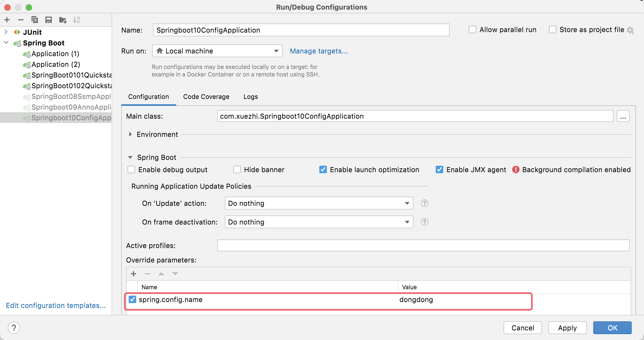
Task: Expand the Environment section
Action: point(130,134)
